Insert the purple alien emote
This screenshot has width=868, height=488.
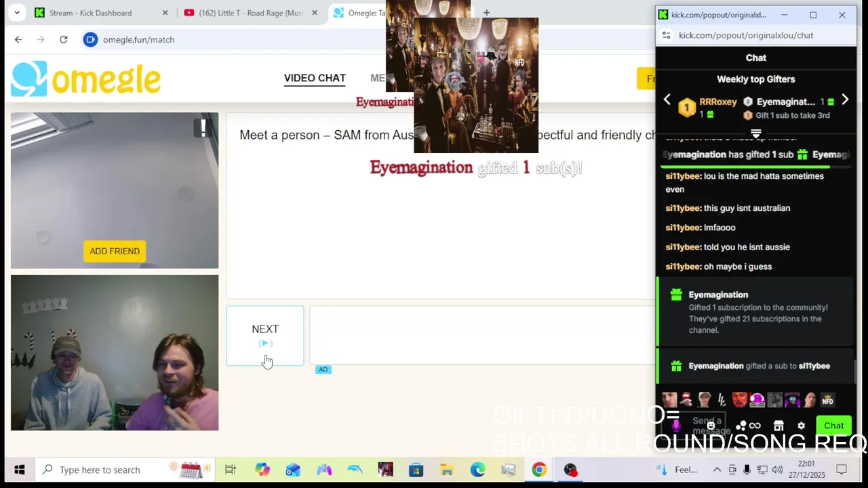[792, 400]
